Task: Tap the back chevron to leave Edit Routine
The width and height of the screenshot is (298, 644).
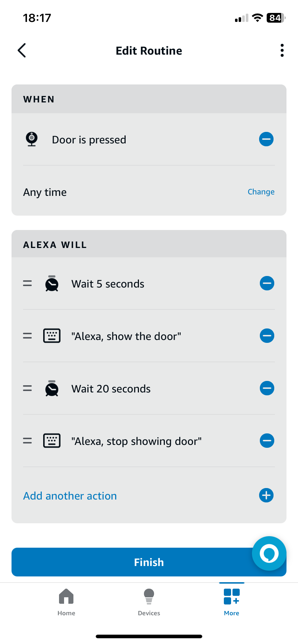Action: (x=22, y=50)
